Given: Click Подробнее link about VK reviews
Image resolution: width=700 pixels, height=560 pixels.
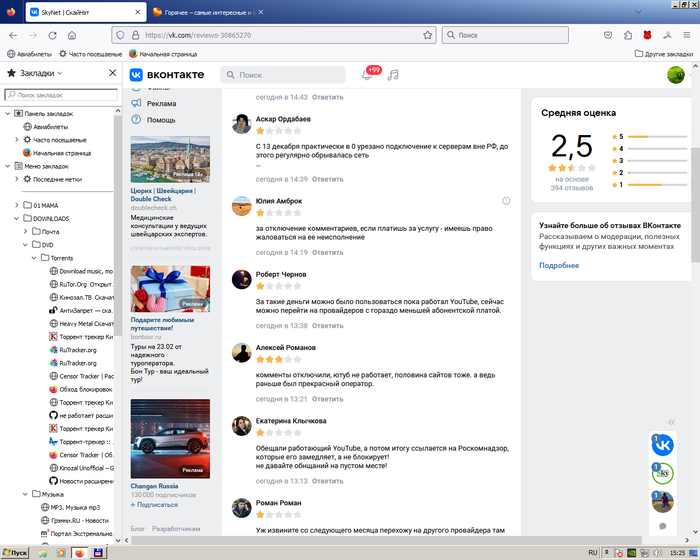Looking at the screenshot, I should tap(559, 265).
